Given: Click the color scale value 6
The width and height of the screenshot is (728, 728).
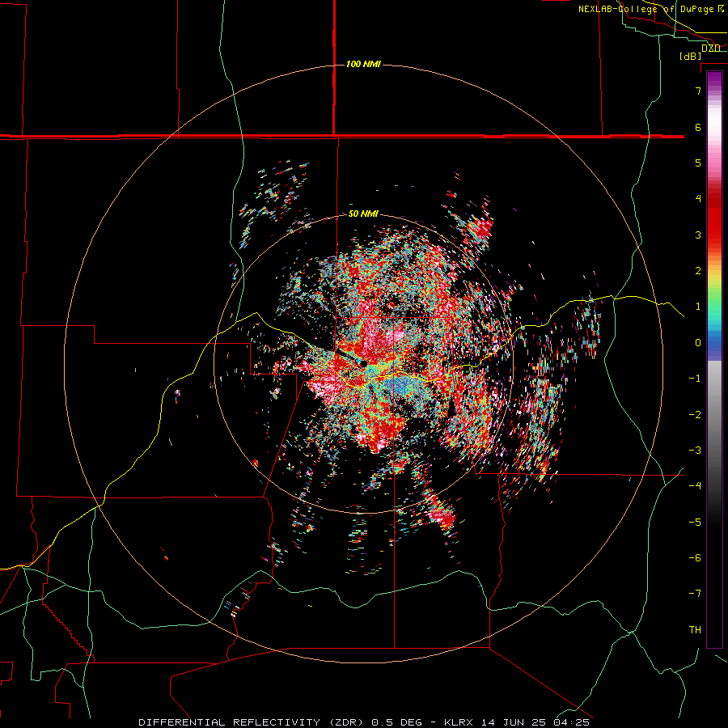Looking at the screenshot, I should point(698,127).
